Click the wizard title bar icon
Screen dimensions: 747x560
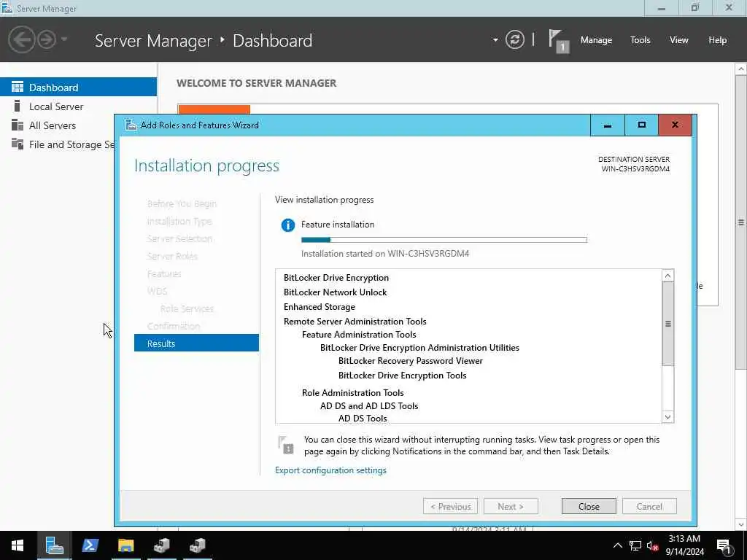coord(131,125)
